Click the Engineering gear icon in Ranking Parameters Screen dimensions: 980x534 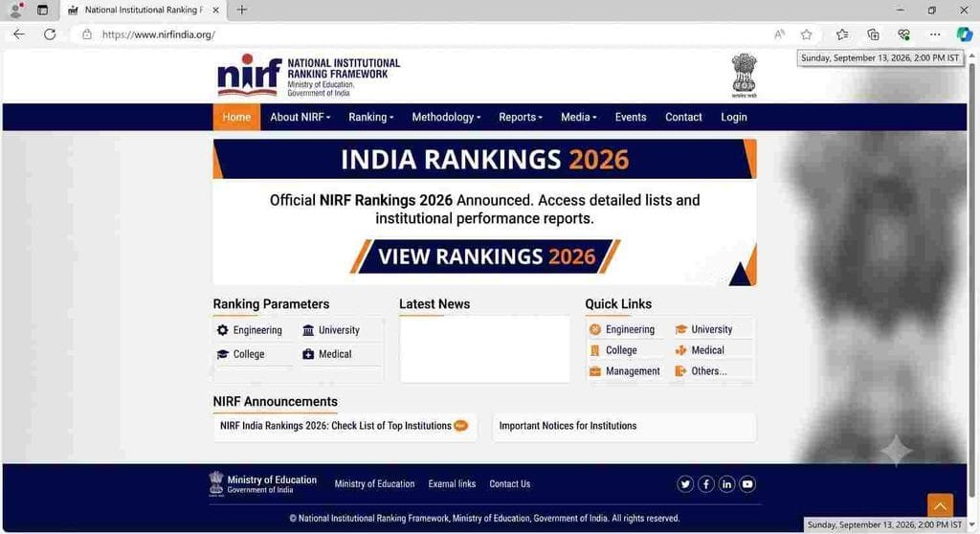(x=222, y=330)
